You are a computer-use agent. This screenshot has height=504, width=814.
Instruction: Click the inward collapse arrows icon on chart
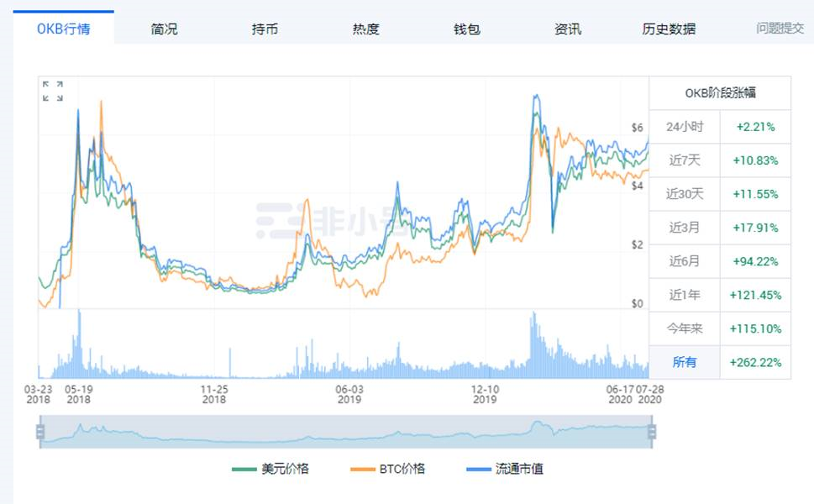pyautogui.click(x=52, y=100)
